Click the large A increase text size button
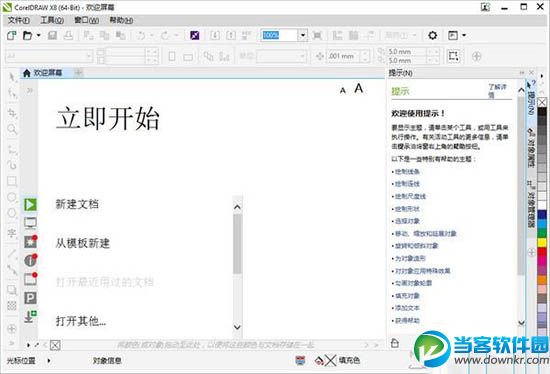Viewport: 550px width, 374px height. click(358, 88)
